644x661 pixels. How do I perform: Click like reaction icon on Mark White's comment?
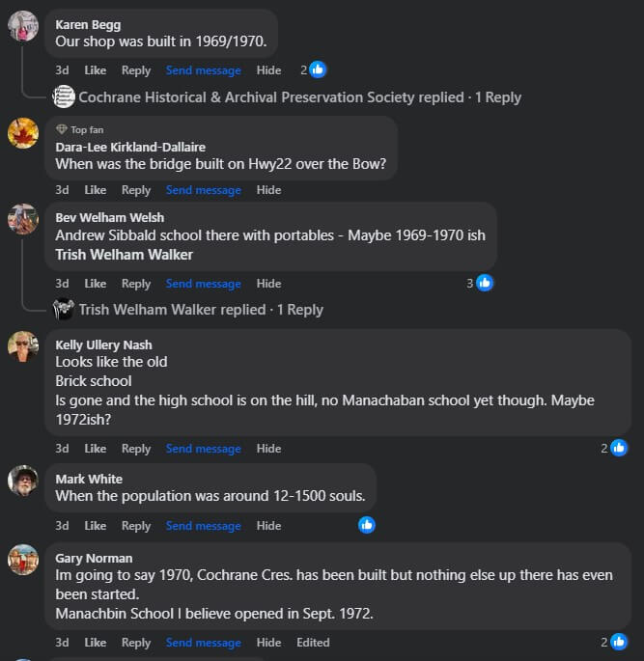366,525
